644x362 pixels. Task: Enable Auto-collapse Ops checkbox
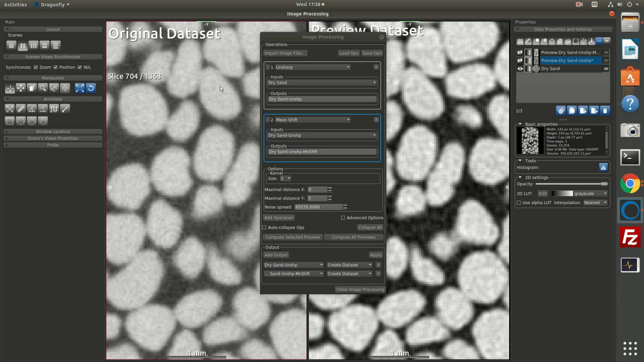pyautogui.click(x=264, y=227)
